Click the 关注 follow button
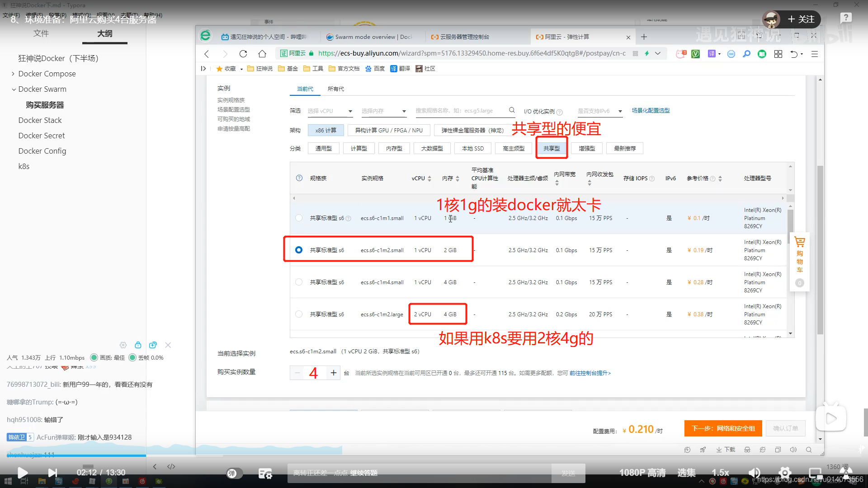Screen dimensions: 868x488 801,19
